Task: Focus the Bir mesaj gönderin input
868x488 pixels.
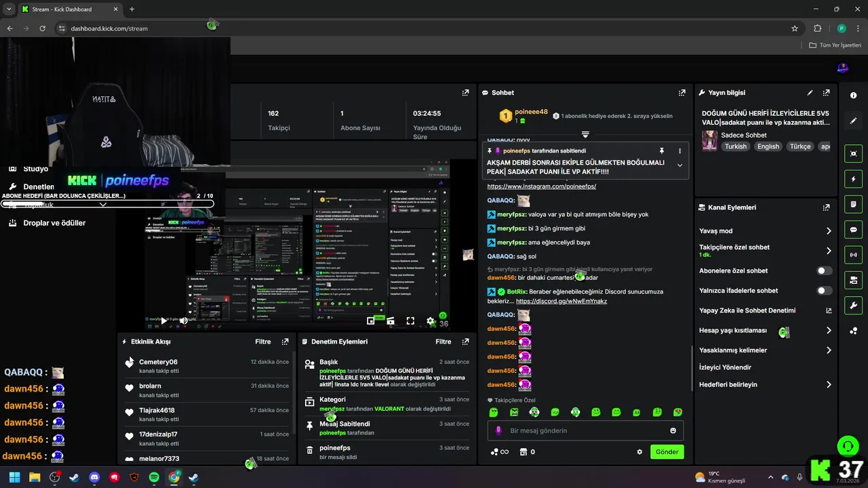Action: click(585, 430)
